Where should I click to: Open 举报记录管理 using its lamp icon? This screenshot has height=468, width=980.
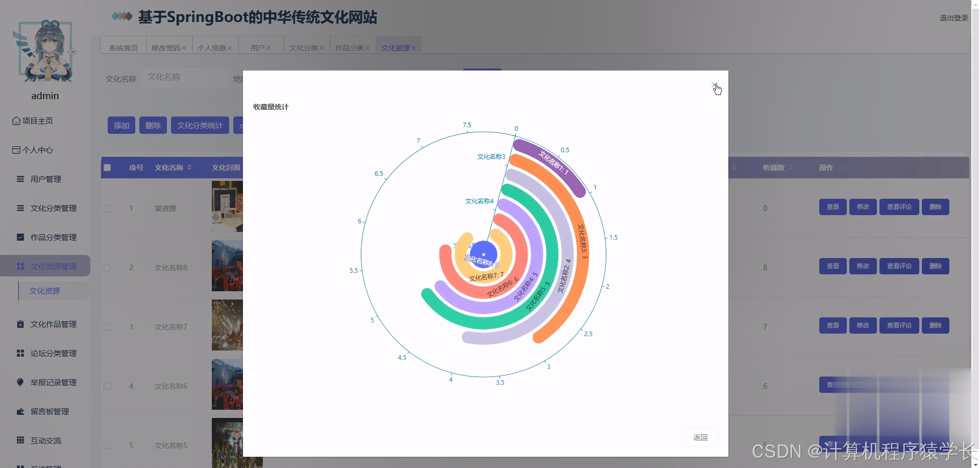[20, 382]
